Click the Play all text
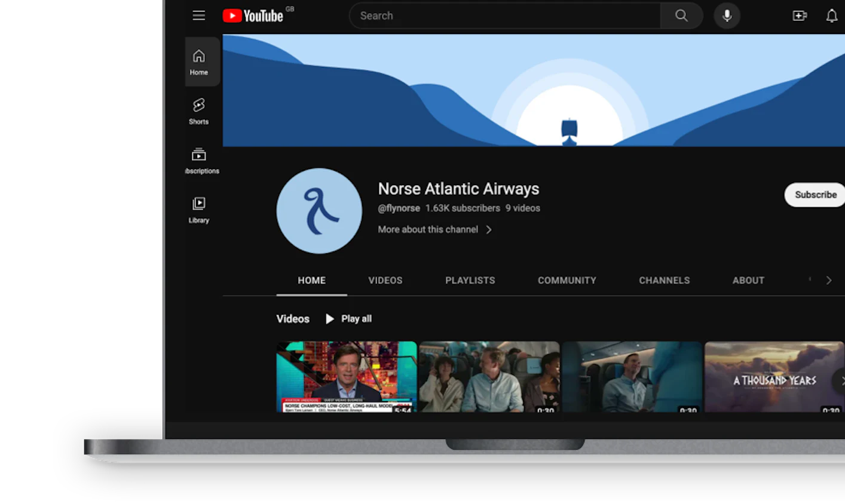The image size is (845, 504). coord(356,319)
